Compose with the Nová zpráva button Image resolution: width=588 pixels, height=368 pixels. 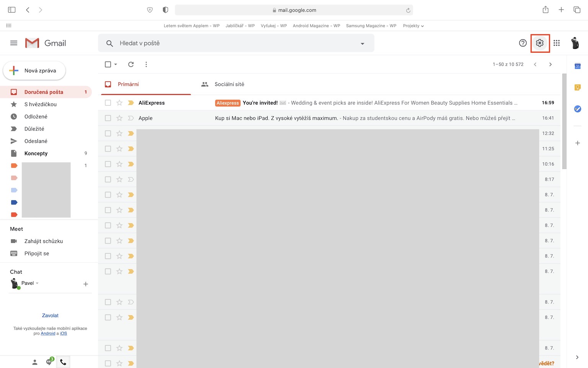(34, 71)
